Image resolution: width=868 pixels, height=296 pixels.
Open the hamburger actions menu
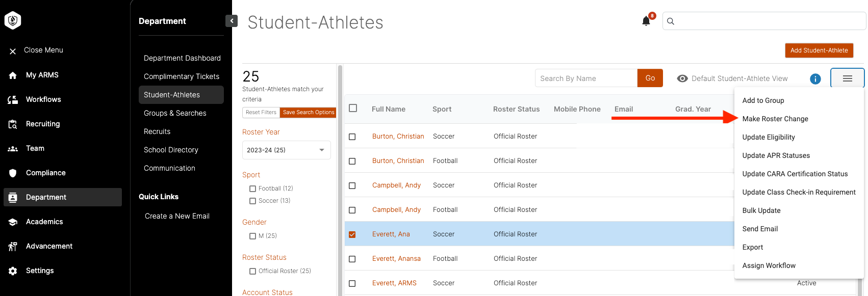848,78
